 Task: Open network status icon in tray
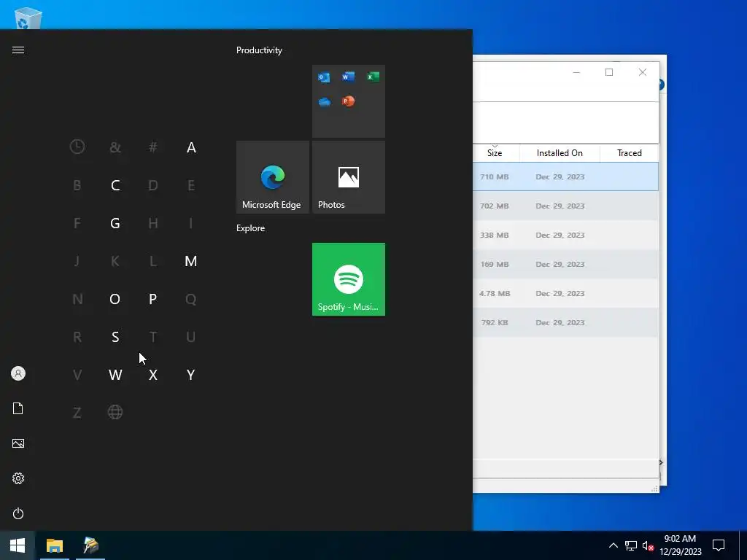point(631,545)
